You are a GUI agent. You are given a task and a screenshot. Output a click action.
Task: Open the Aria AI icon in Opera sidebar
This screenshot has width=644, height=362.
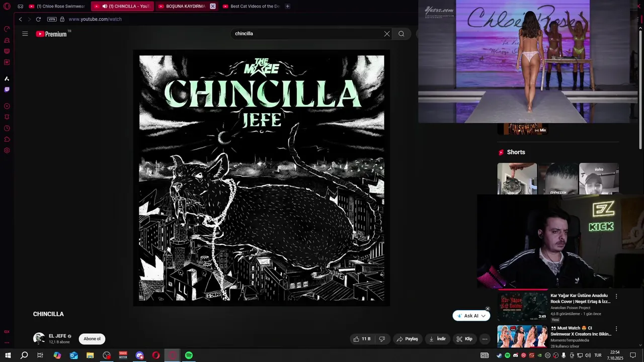[7, 78]
